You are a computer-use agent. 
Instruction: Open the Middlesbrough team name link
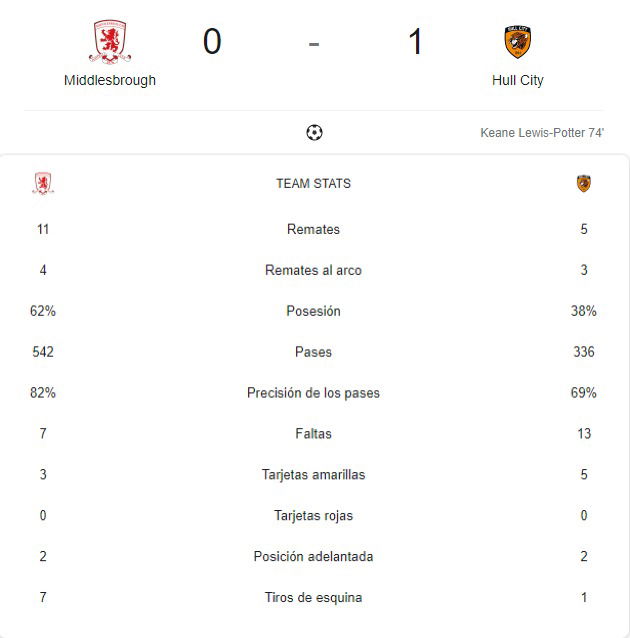pyautogui.click(x=110, y=80)
